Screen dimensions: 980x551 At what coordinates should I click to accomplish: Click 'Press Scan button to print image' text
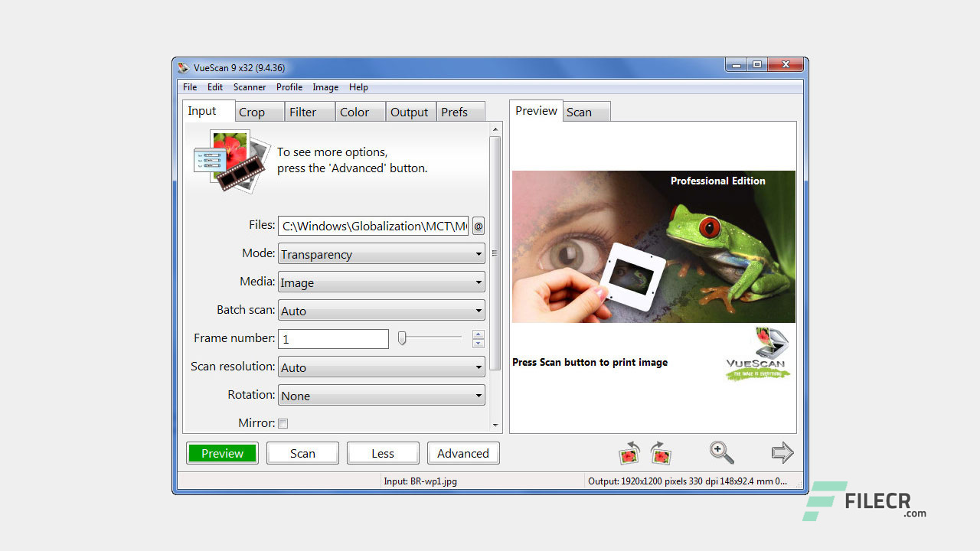tap(590, 363)
